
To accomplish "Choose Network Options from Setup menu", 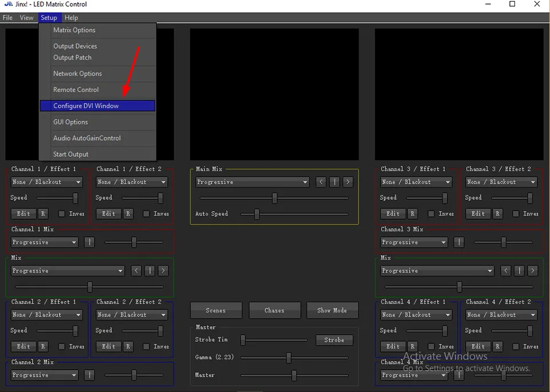I will click(x=97, y=74).
